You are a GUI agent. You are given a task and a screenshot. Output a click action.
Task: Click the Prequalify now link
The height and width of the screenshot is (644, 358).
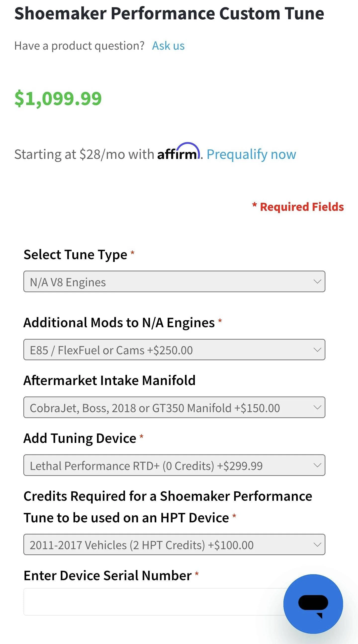click(251, 154)
